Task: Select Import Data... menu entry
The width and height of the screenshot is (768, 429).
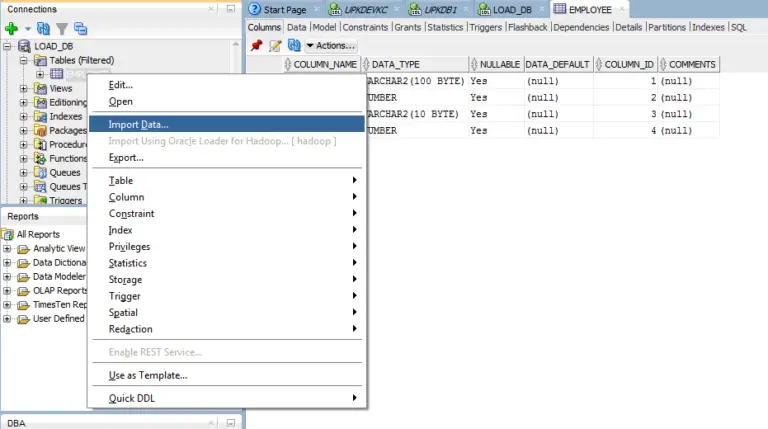Action: [227, 124]
